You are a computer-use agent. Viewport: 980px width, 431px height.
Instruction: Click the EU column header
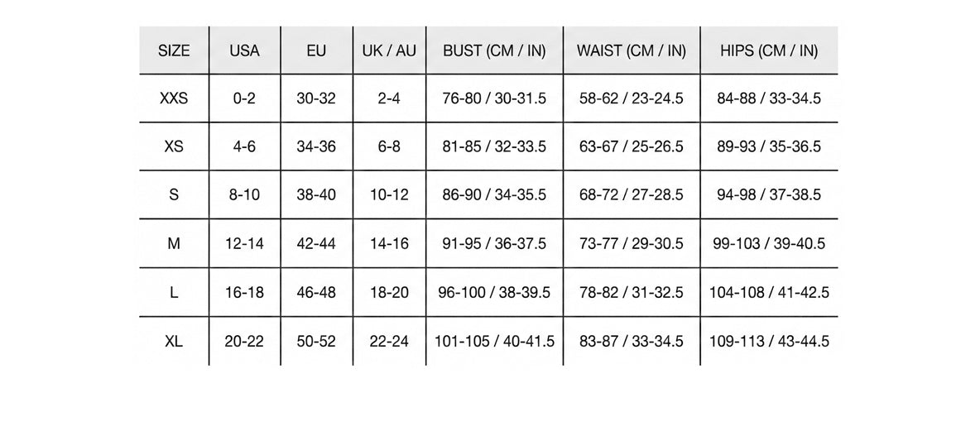[316, 50]
